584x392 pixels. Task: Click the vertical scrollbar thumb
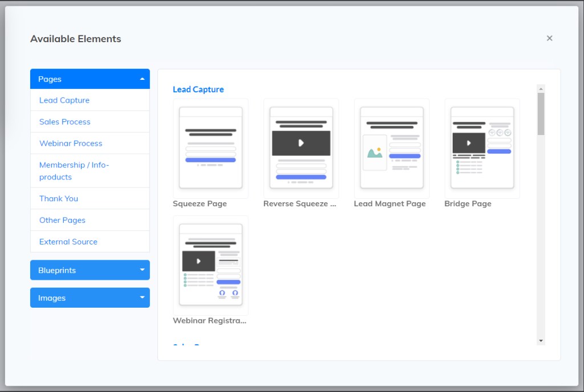click(x=541, y=114)
